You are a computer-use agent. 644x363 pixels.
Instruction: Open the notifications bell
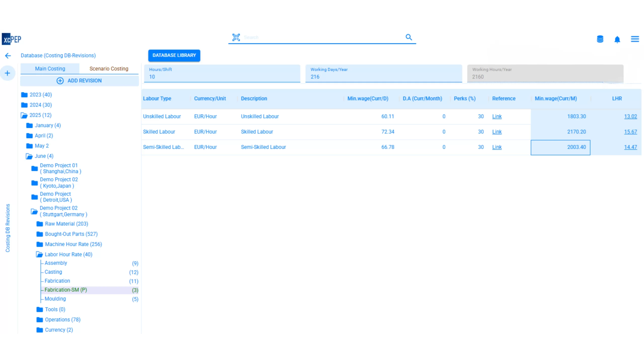tap(617, 40)
